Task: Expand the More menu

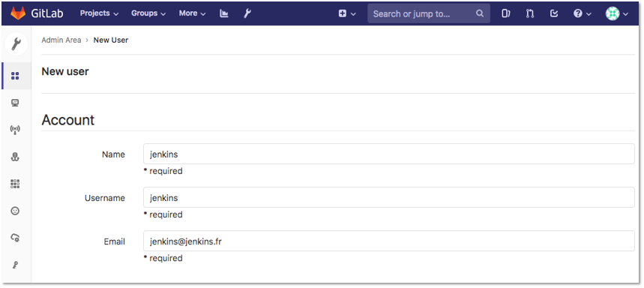Action: click(192, 13)
